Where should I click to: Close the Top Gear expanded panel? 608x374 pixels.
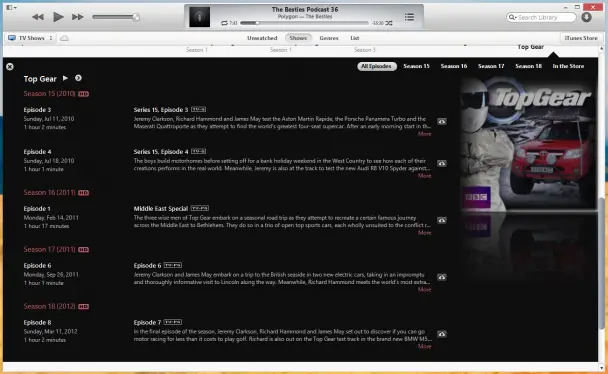click(x=10, y=67)
